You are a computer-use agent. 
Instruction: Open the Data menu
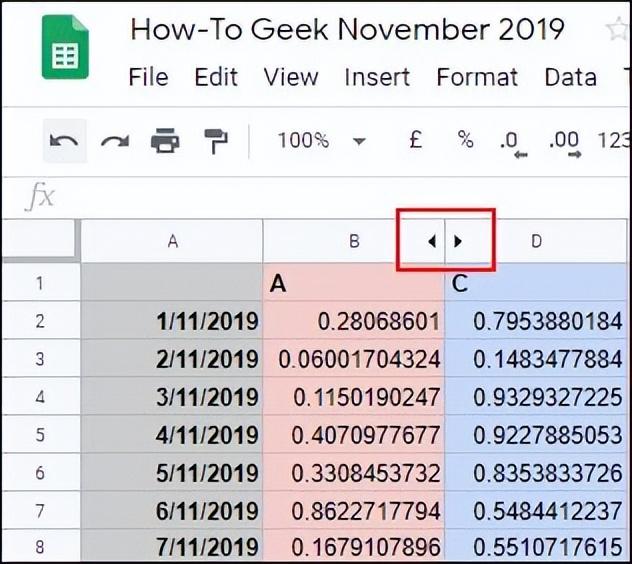pos(571,77)
